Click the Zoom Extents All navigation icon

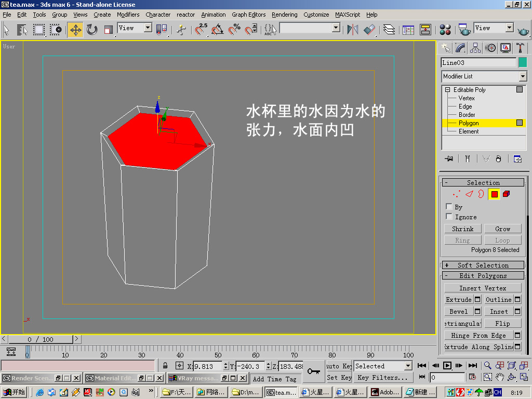[524, 365]
